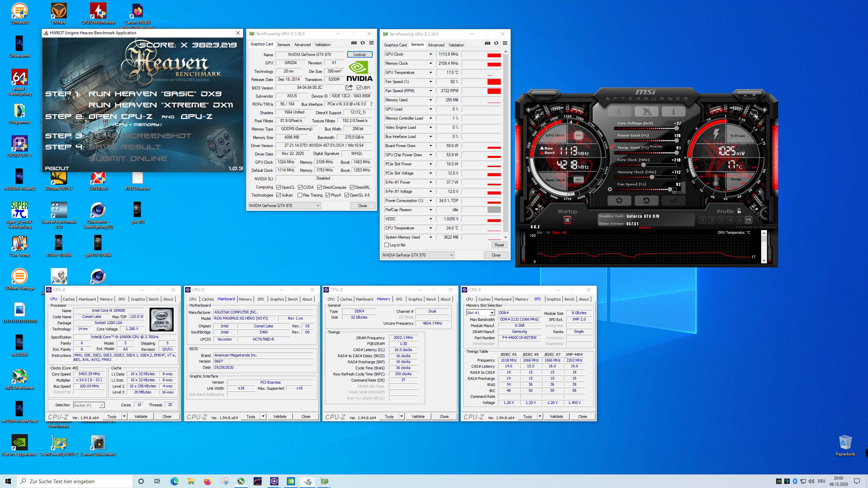This screenshot has width=868, height=488.
Task: Switch to Advanced tab in GPU-Z Graphics Card window
Action: click(302, 45)
